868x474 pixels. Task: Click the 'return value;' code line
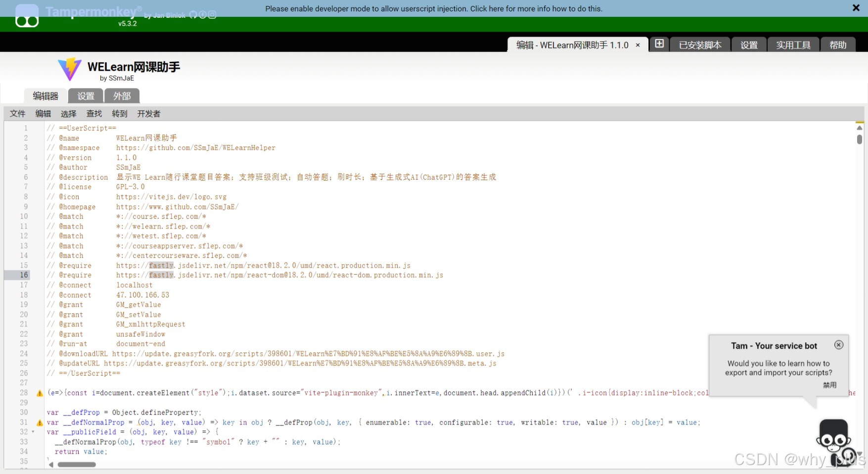point(81,452)
